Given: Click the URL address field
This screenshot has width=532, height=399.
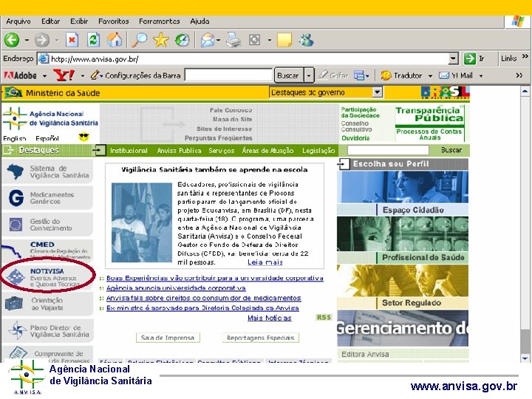Looking at the screenshot, I should pyautogui.click(x=244, y=58).
